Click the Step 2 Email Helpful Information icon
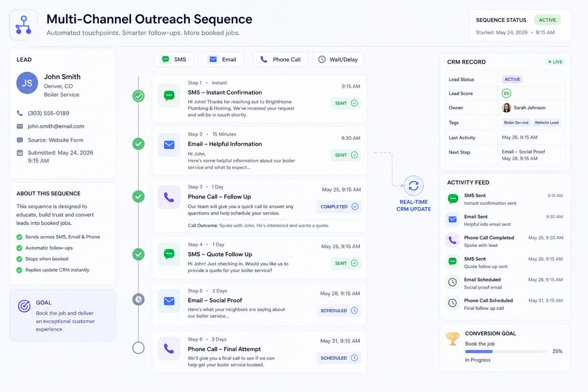The image size is (588, 392). pyautogui.click(x=169, y=145)
